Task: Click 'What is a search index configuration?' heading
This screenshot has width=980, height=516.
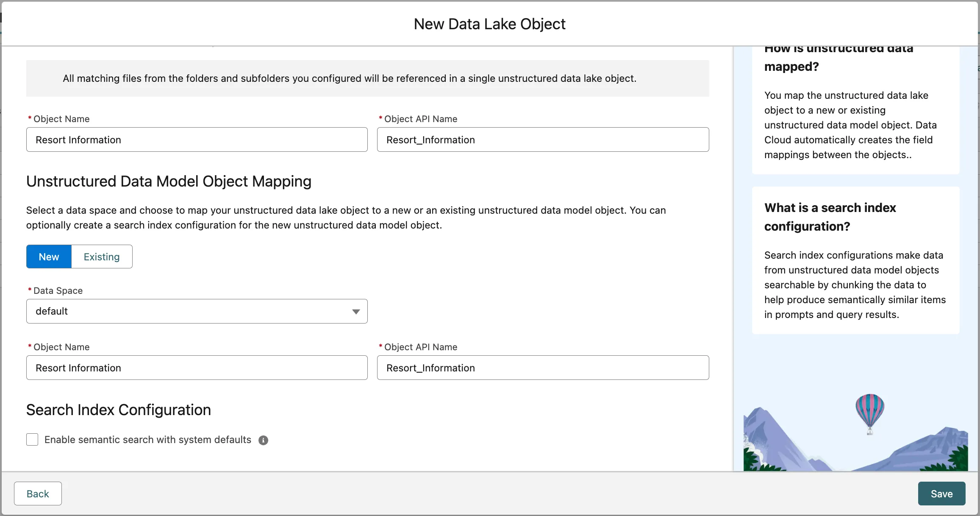Action: [x=830, y=217]
